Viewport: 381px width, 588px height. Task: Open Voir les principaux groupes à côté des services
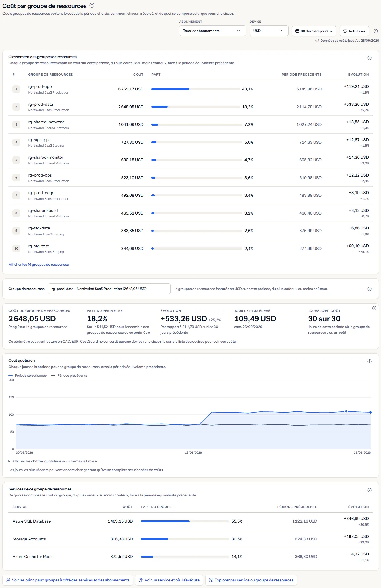point(68,580)
